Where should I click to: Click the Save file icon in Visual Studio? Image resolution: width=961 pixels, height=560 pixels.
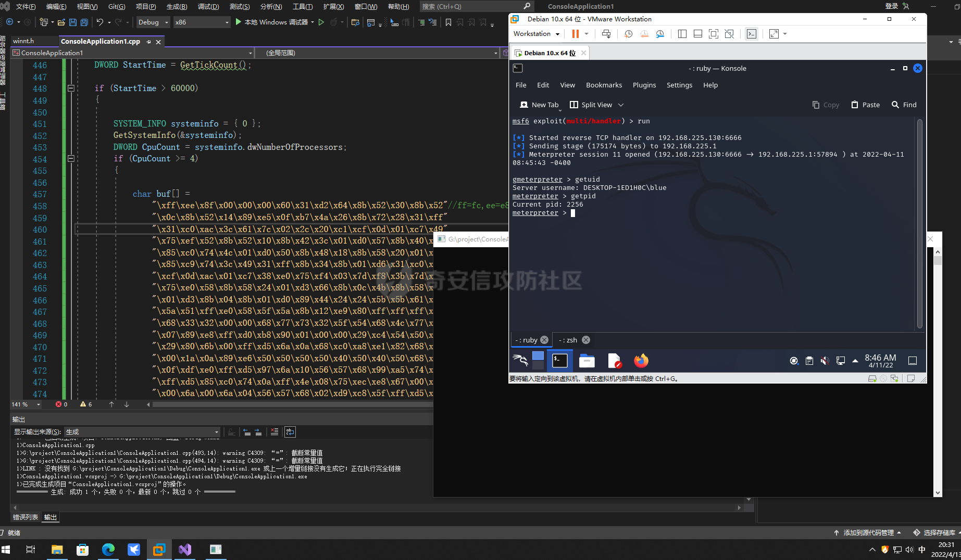click(73, 22)
